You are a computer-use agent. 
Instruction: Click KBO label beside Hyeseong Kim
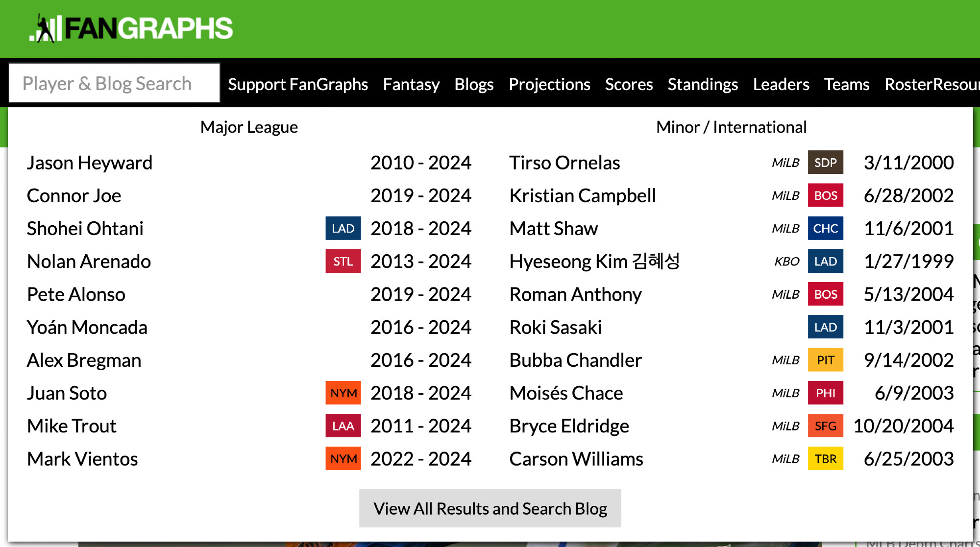pyautogui.click(x=787, y=262)
